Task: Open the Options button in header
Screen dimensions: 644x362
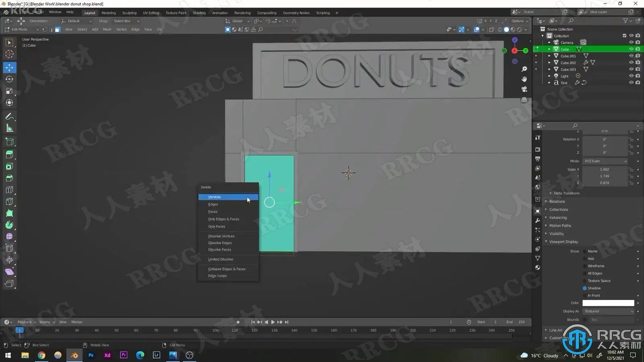Action: point(520,21)
